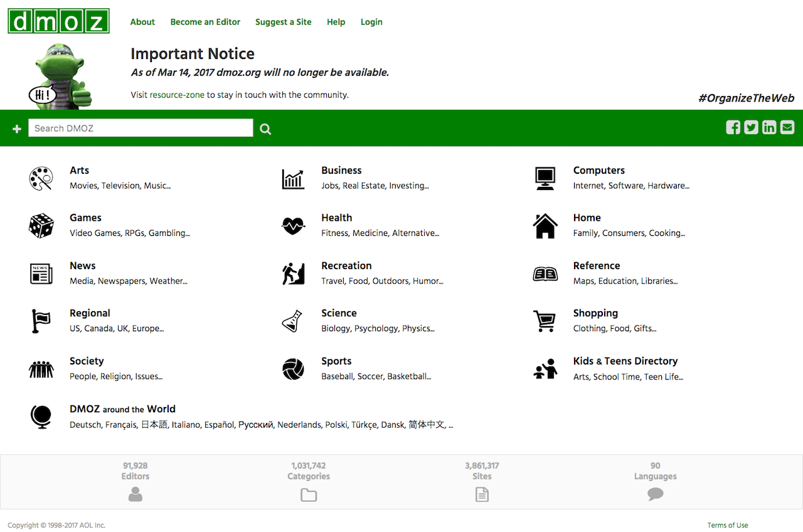
Task: Click the Languages speech bubble icon
Action: tap(656, 494)
